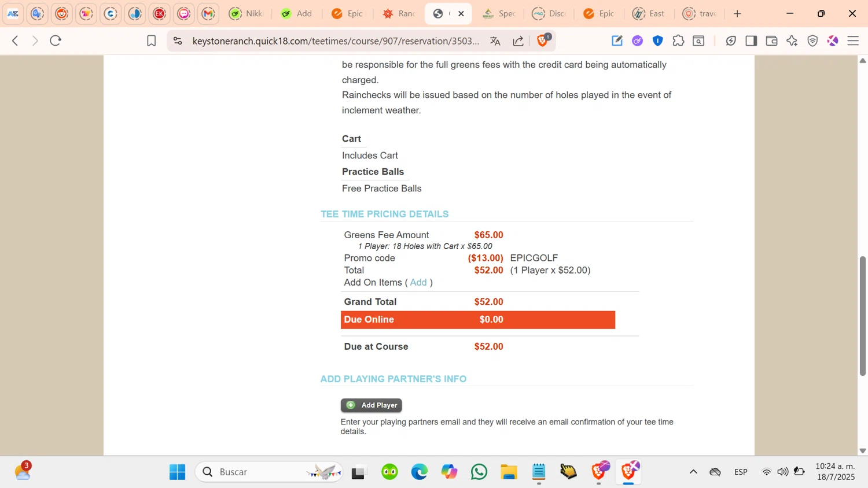Click the ADD PLAYING PARTNER'S INFO heading
The image size is (868, 488).
click(x=393, y=379)
